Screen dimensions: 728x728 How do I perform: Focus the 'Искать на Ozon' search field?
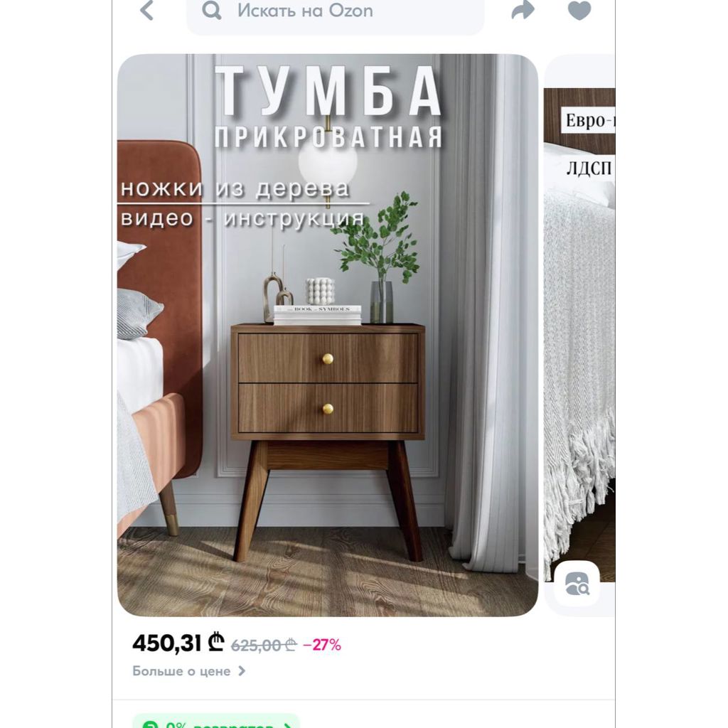click(x=336, y=14)
